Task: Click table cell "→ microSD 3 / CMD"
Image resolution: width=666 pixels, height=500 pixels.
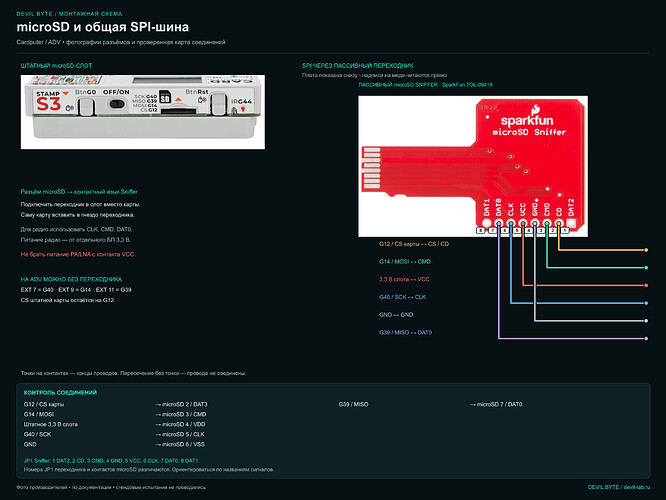Action: (x=181, y=414)
